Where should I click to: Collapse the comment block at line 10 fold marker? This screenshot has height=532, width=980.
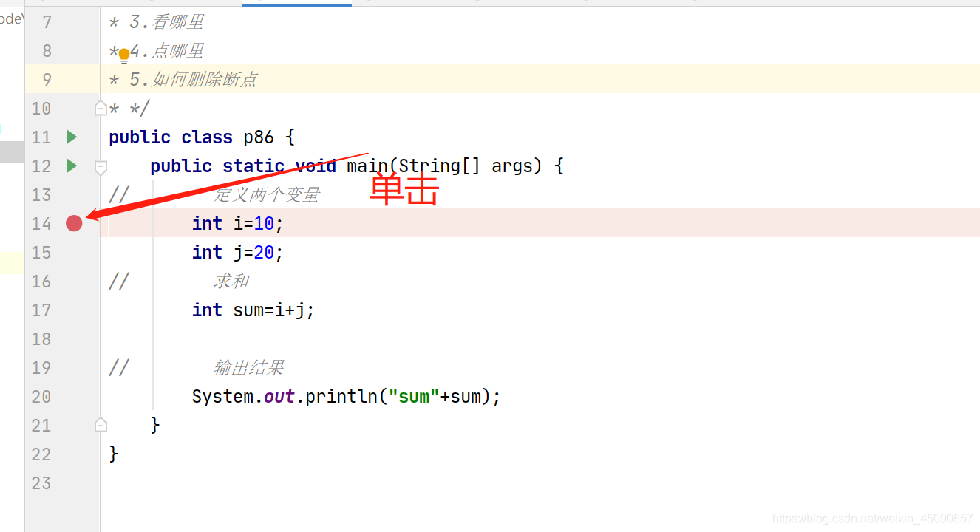click(101, 109)
